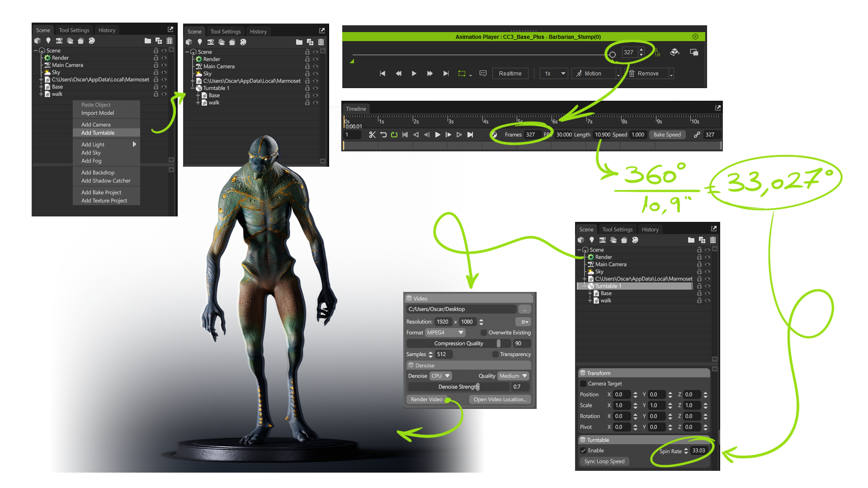Viewport: 868px width, 488px height.
Task: Enable the Overwrite Existing checkbox
Action: pyautogui.click(x=483, y=333)
